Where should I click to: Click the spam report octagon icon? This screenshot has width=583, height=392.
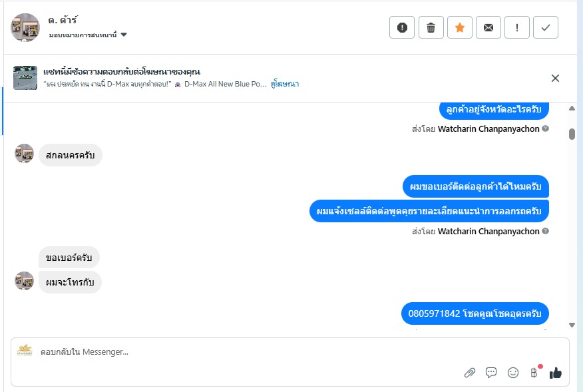tap(402, 27)
